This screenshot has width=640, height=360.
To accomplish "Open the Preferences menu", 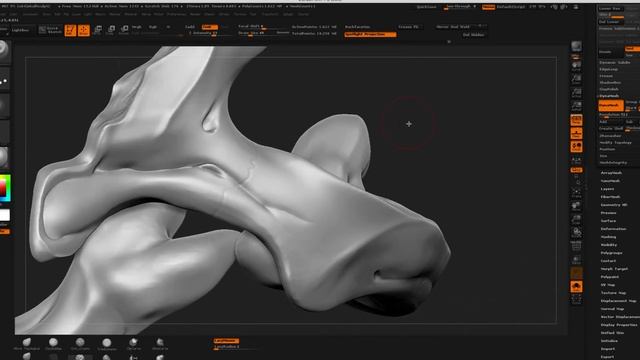I will 176,14.
